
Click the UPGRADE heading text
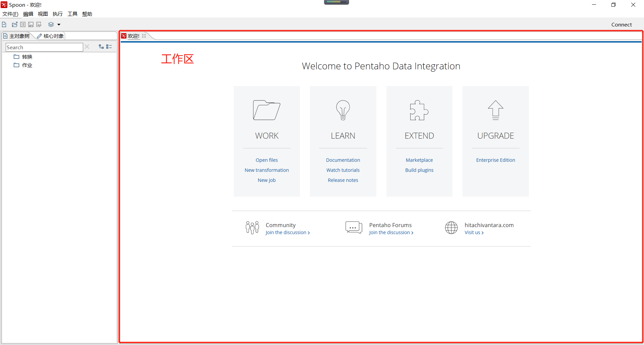click(x=495, y=136)
